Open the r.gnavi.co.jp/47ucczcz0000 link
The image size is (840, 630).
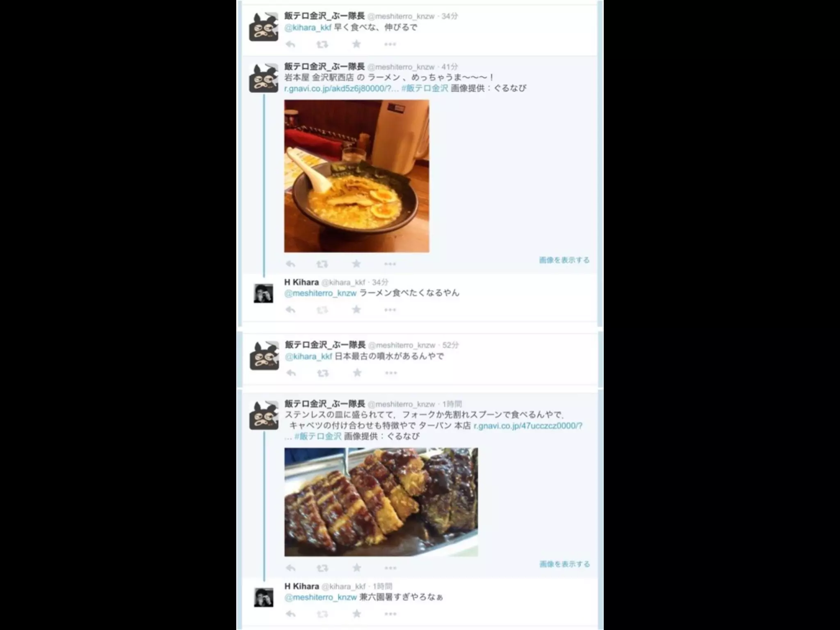click(528, 426)
